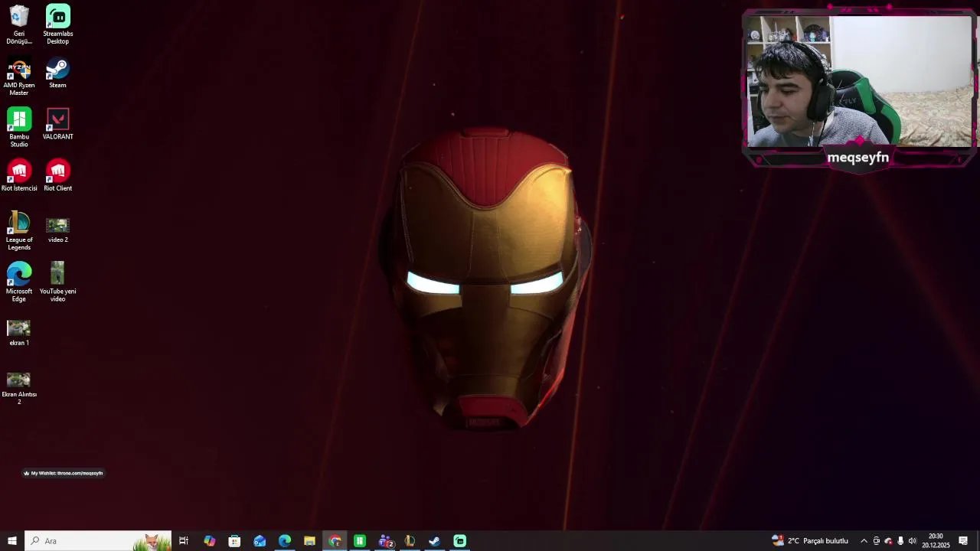Click the microphone tray icon
Image resolution: width=980 pixels, height=551 pixels.
[900, 541]
